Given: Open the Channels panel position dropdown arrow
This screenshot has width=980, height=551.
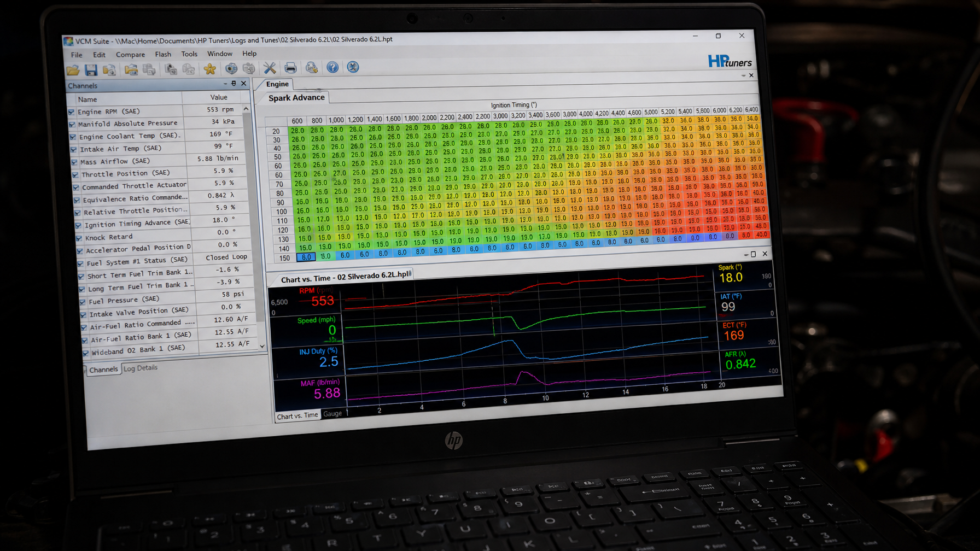Looking at the screenshot, I should coord(225,84).
